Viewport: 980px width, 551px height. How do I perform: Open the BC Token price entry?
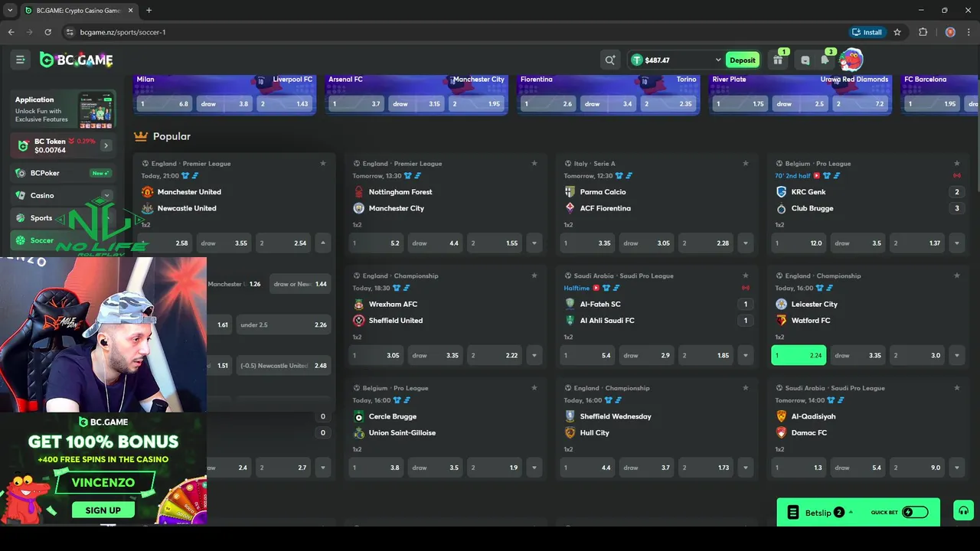63,145
